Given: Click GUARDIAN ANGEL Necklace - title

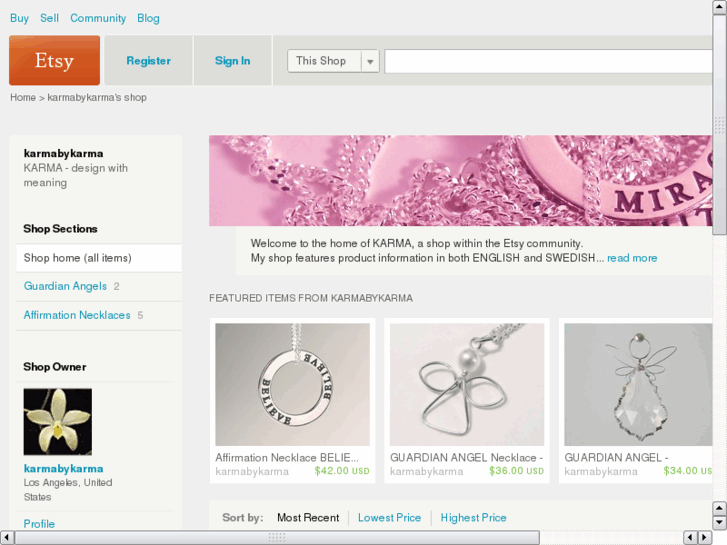Looking at the screenshot, I should point(466,458).
